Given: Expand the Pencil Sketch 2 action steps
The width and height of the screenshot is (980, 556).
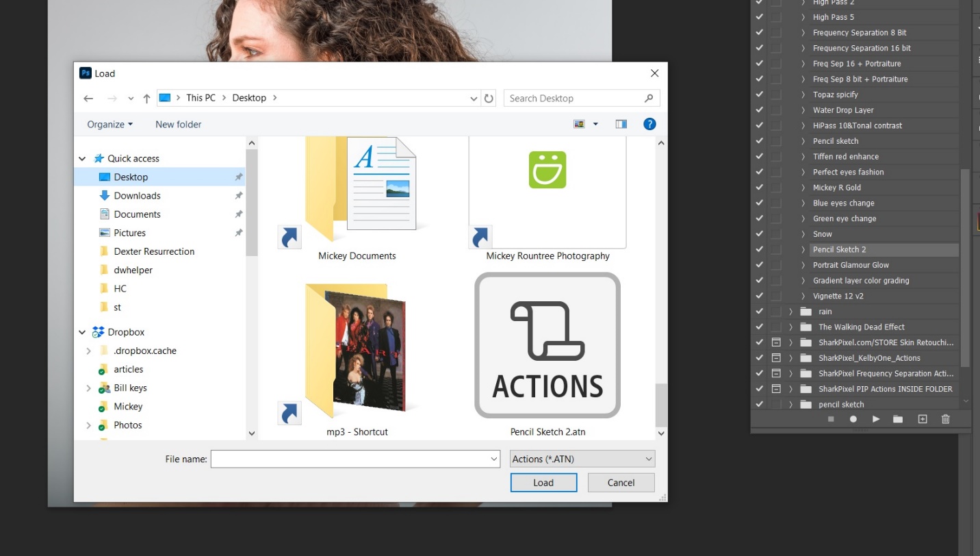Looking at the screenshot, I should coord(802,249).
